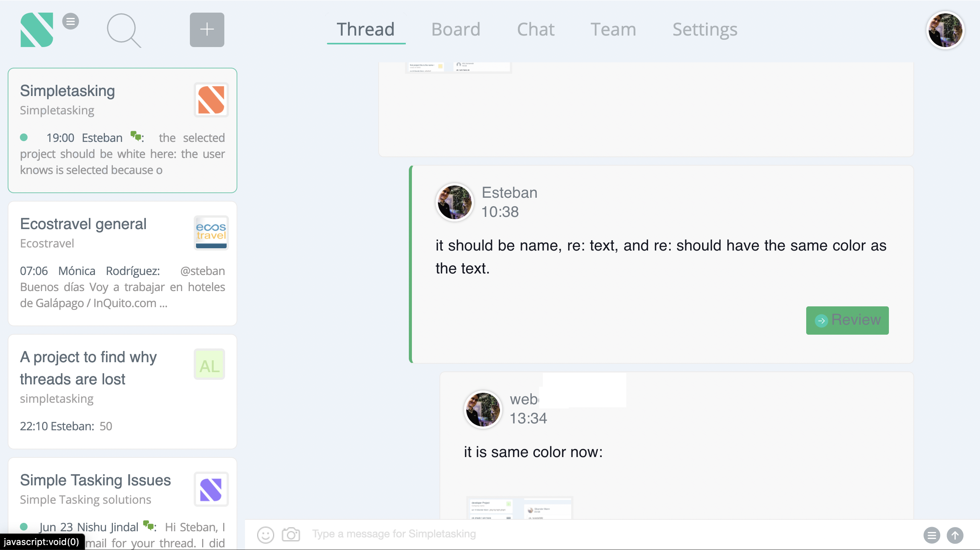Click the Simpletasking green logo

pyautogui.click(x=37, y=30)
